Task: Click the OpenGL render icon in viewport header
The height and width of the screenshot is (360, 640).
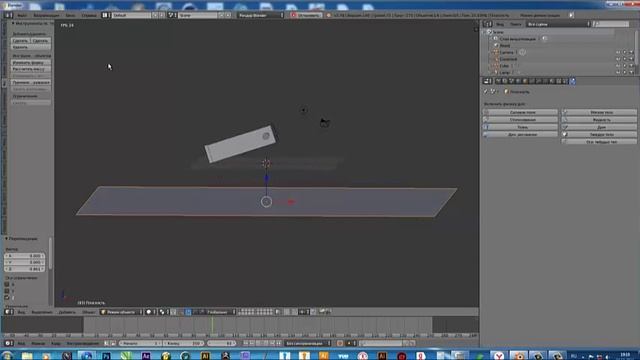Action: [322, 311]
